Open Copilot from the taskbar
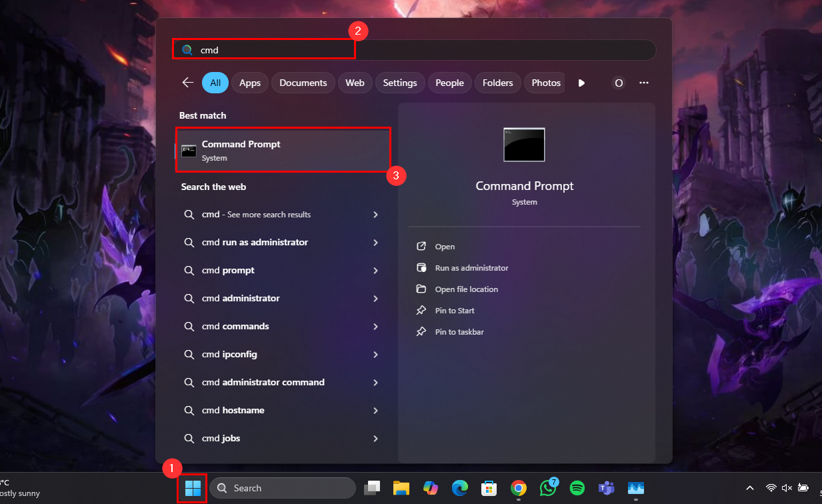This screenshot has width=822, height=504. pos(430,488)
